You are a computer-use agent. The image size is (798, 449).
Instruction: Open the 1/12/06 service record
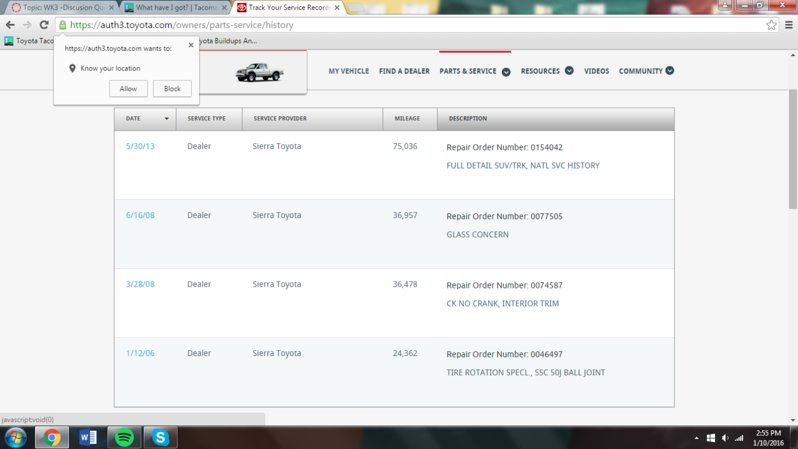140,353
